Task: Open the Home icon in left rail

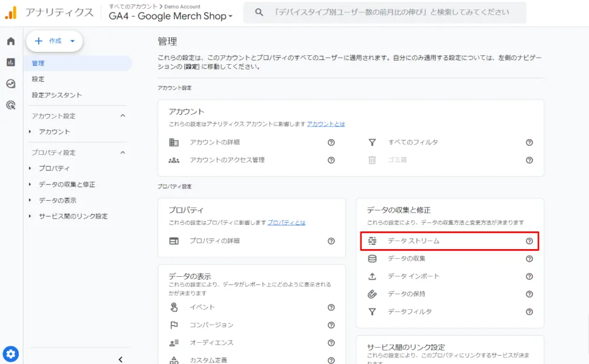Action: (11, 41)
